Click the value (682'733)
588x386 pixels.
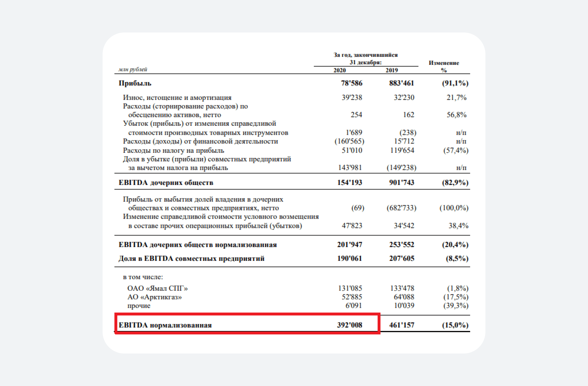click(401, 208)
